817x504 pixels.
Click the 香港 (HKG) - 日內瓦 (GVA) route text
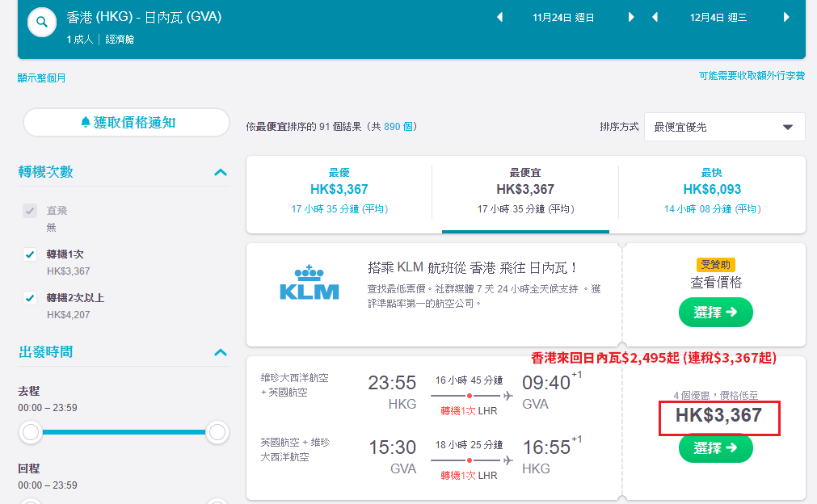coord(144,17)
